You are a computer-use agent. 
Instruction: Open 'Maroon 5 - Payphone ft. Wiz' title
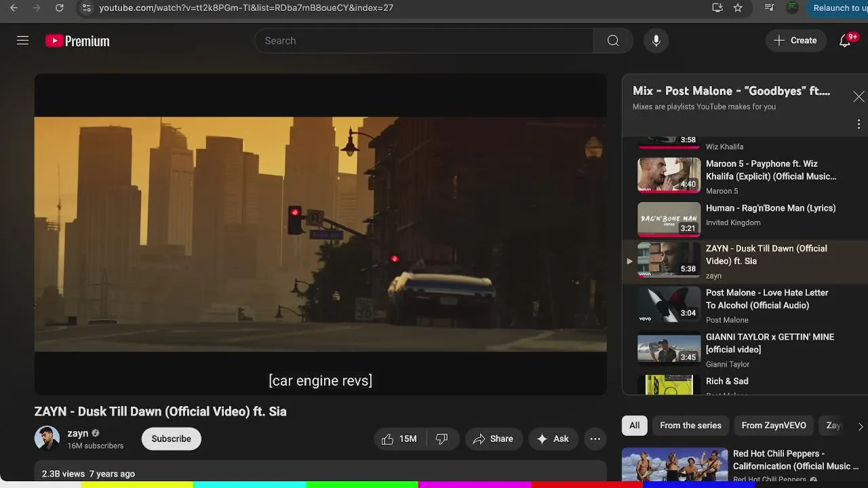click(x=771, y=170)
